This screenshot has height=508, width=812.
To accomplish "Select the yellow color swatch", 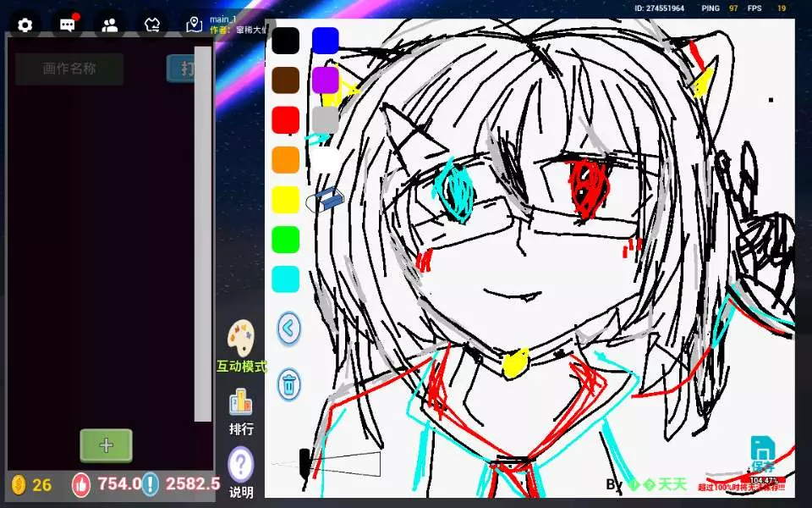I will [285, 200].
